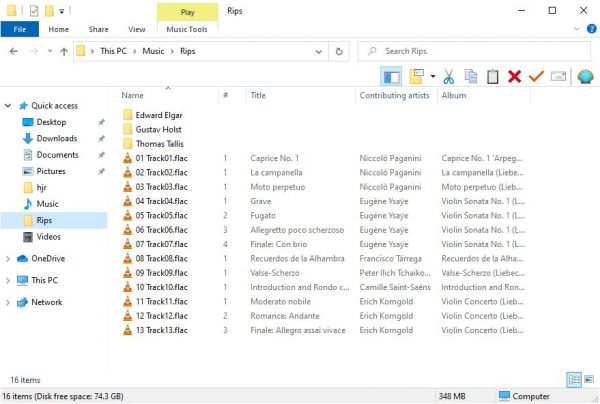Select Documents in Quick access
Screen dimensions: 600x404
coord(57,155)
